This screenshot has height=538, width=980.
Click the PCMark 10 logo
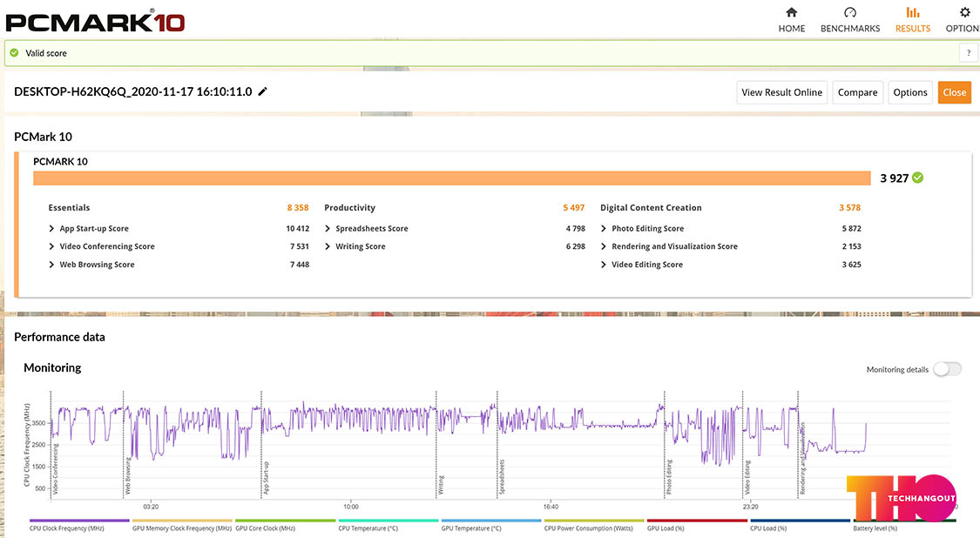[95, 21]
